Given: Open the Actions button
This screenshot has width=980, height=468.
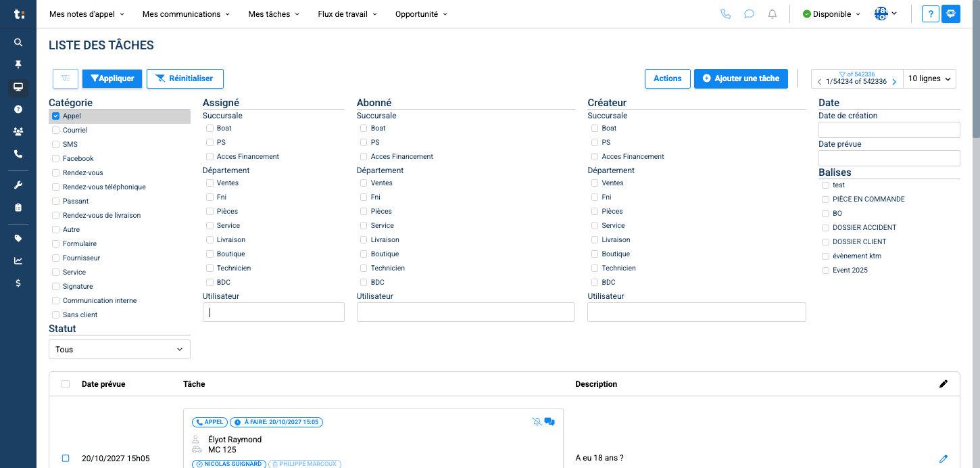Looking at the screenshot, I should pos(668,78).
